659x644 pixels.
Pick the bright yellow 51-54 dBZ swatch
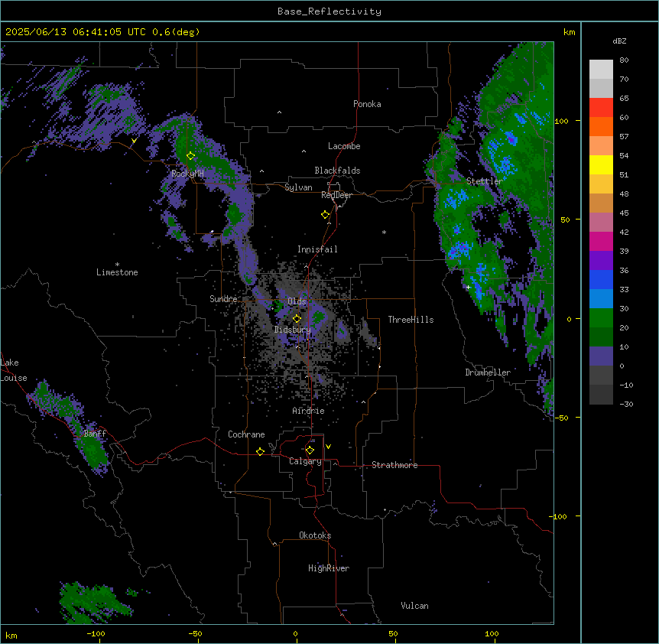point(601,164)
